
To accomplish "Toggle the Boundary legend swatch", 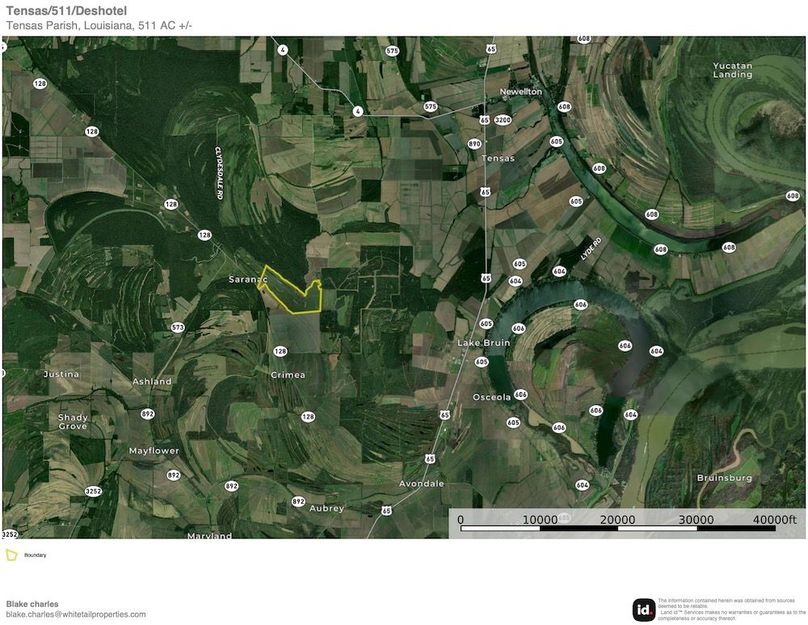I will 12,553.
